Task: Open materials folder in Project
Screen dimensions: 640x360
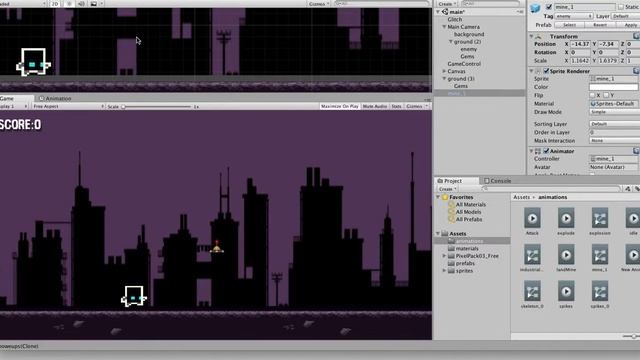Action: pyautogui.click(x=463, y=248)
